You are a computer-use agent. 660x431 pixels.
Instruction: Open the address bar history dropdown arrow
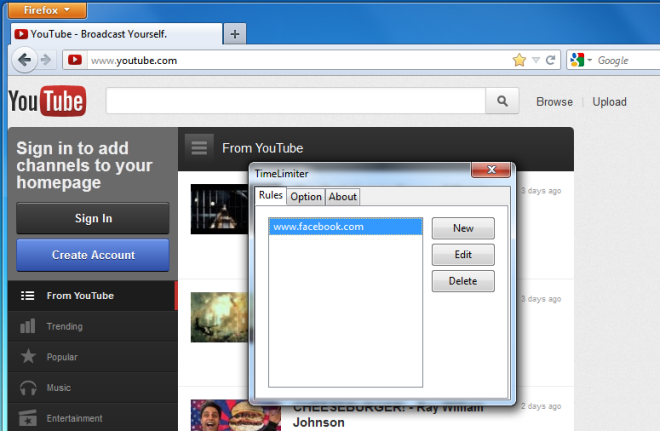536,60
